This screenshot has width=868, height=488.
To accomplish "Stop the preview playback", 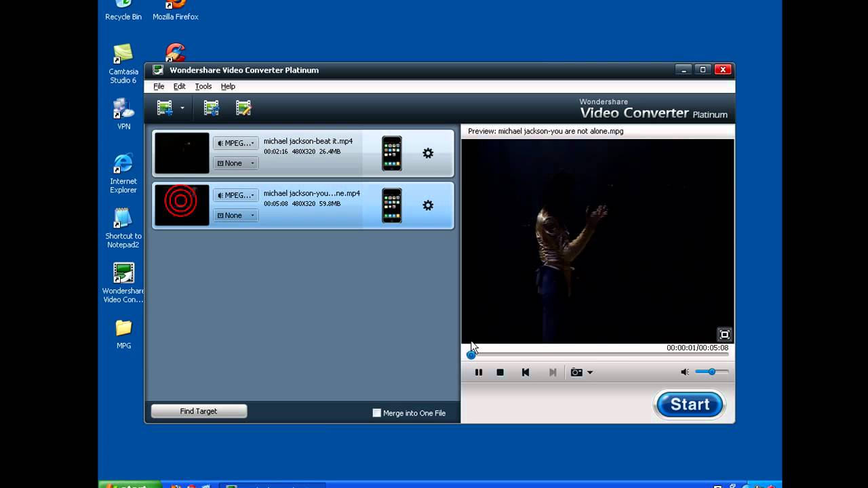I will 500,372.
